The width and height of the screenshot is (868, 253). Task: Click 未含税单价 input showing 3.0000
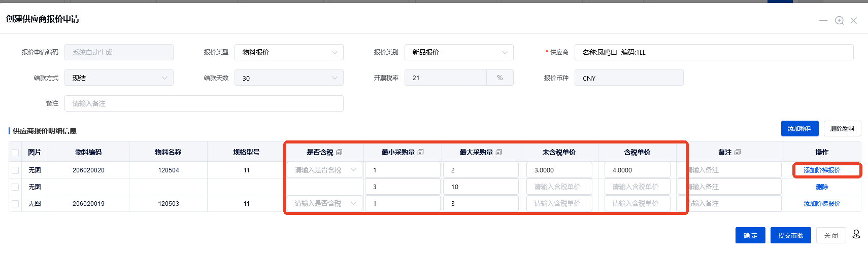559,170
